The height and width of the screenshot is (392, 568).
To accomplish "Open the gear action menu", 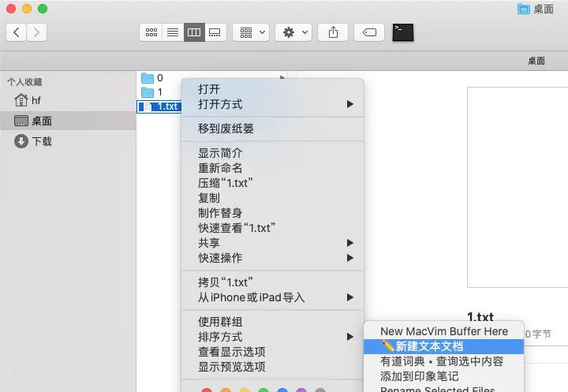I will 293,32.
